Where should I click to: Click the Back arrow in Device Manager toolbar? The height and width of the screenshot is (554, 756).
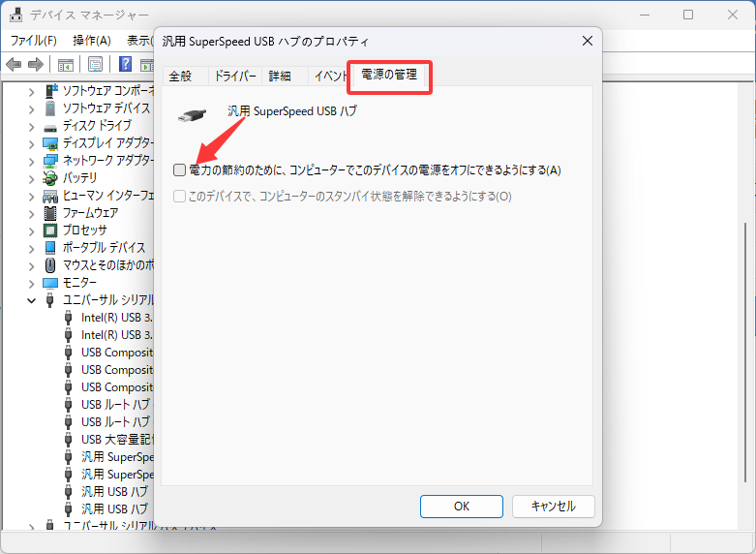pyautogui.click(x=14, y=64)
